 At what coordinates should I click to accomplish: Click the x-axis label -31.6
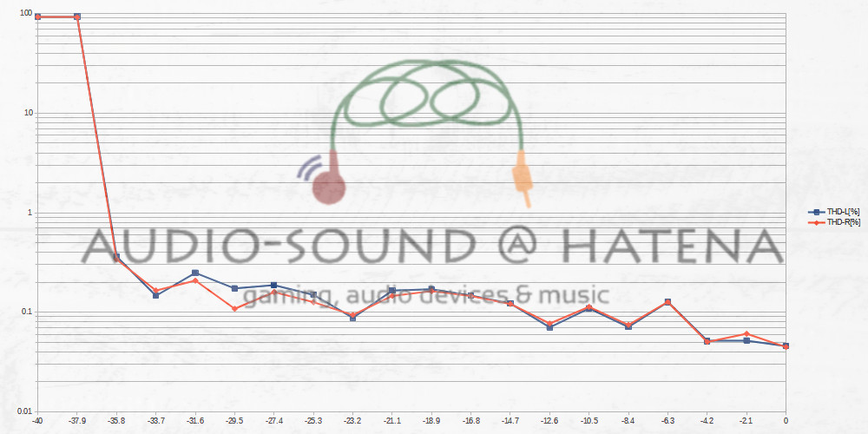tap(195, 421)
